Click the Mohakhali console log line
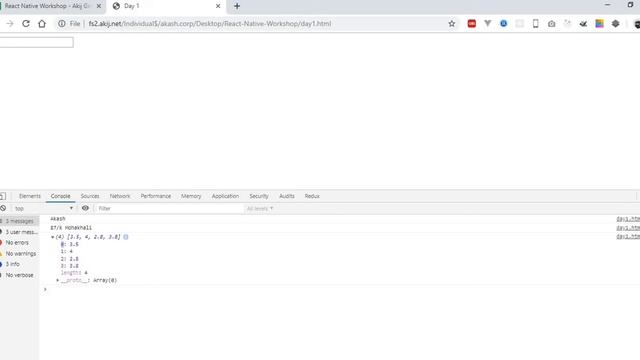This screenshot has height=360, width=640. (x=71, y=227)
